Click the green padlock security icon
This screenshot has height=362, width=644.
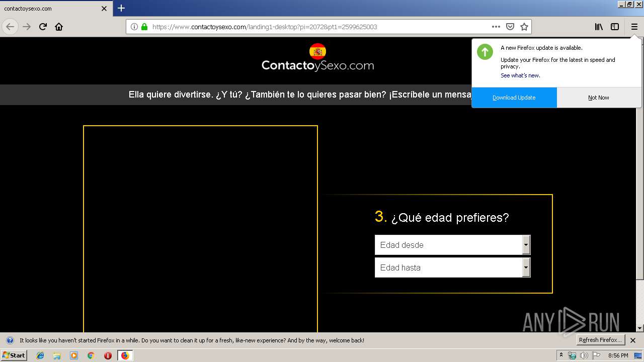tap(144, 27)
